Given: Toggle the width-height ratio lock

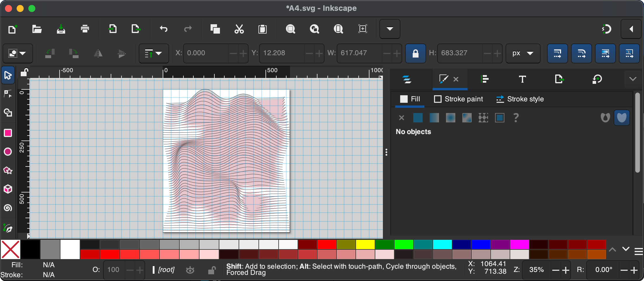Looking at the screenshot, I should (x=415, y=53).
